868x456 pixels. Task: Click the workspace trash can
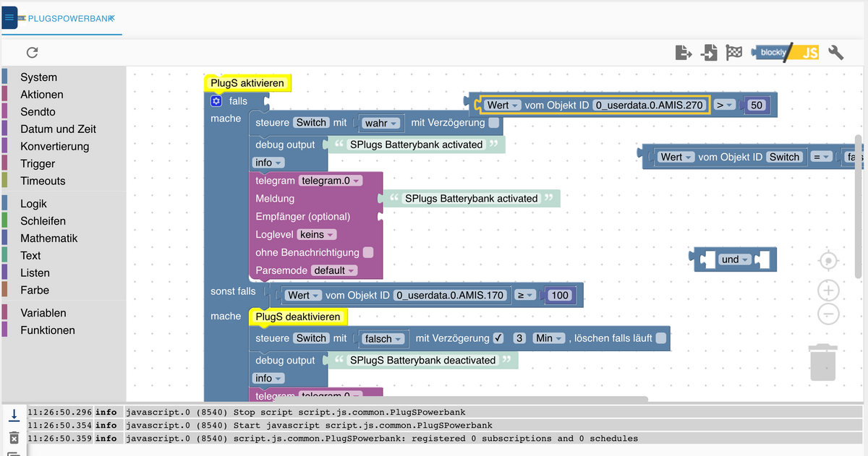823,361
